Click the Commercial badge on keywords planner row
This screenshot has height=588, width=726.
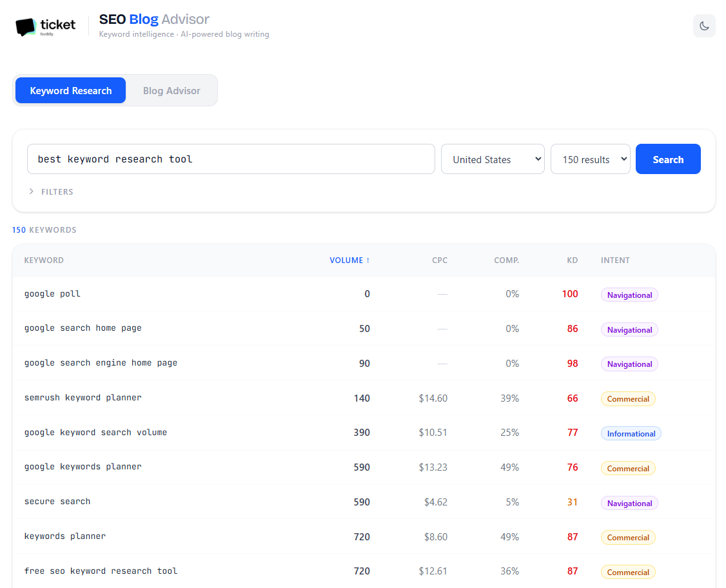click(x=628, y=537)
